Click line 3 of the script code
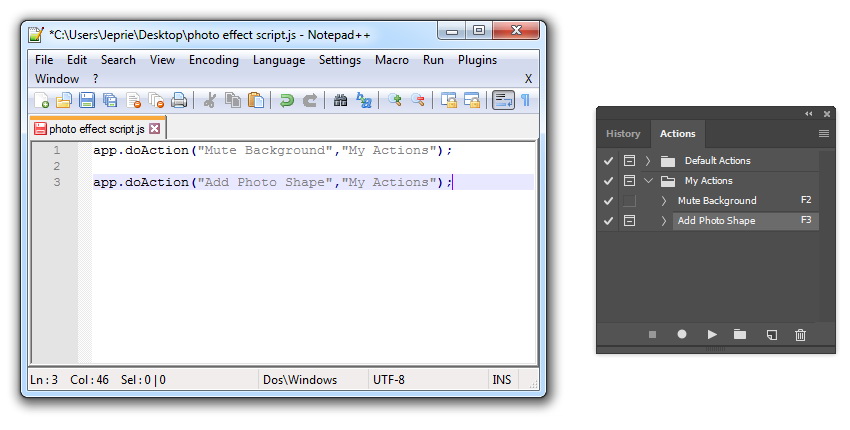850x430 pixels. click(x=273, y=182)
